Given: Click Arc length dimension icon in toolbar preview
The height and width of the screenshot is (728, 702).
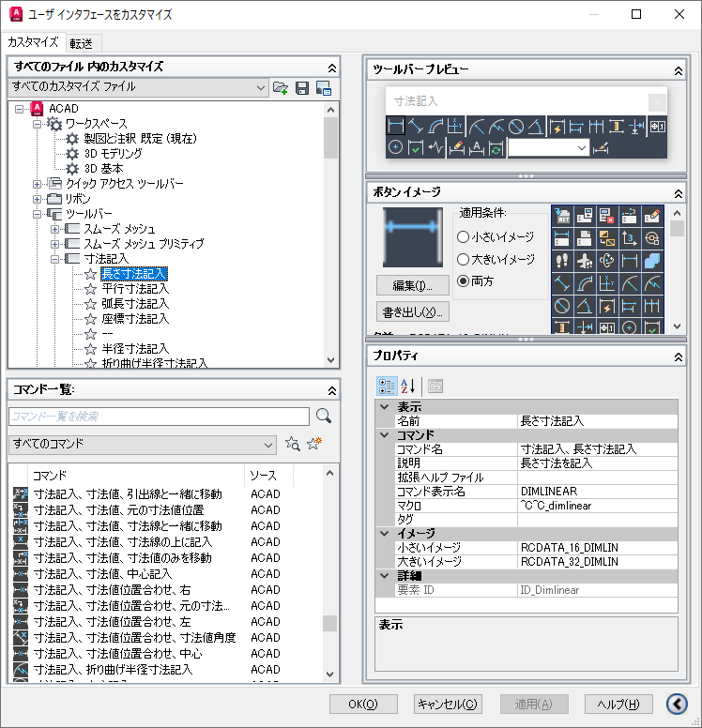Looking at the screenshot, I should point(435,127).
